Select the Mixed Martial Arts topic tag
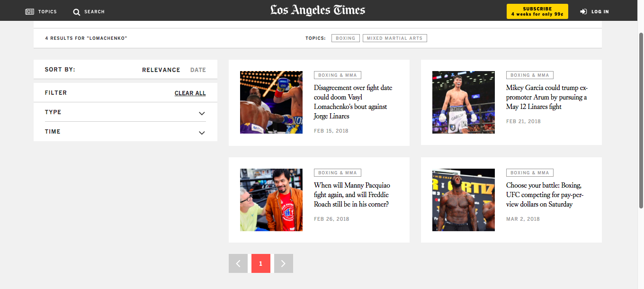 394,38
